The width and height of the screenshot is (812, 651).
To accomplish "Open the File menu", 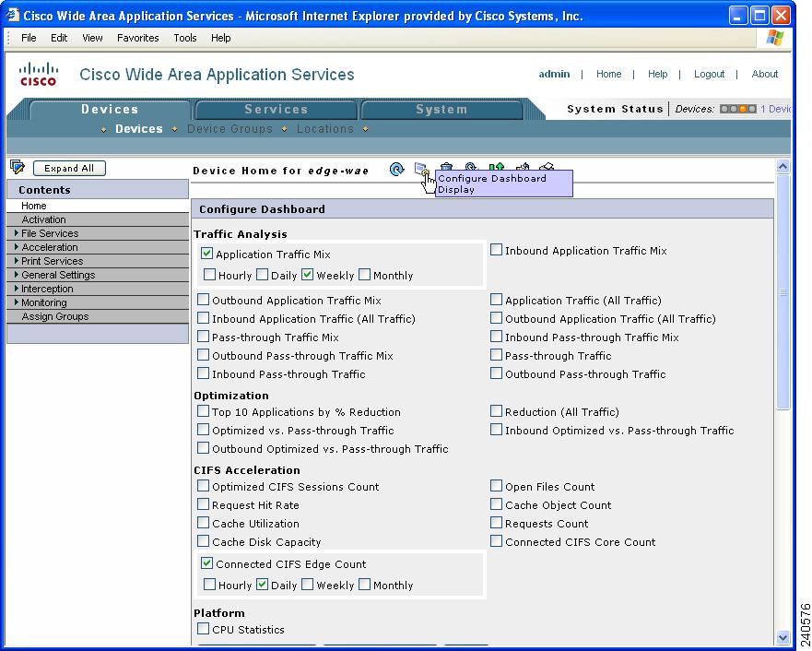I will pos(29,38).
